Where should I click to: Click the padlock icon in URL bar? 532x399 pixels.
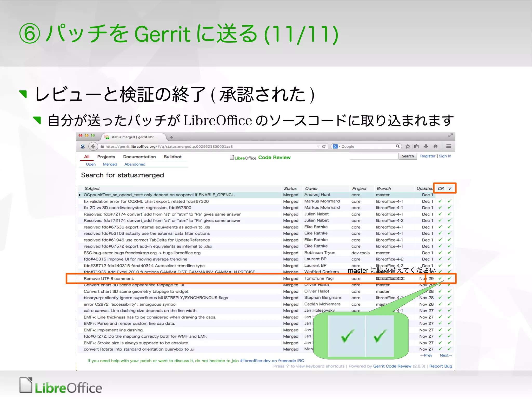click(102, 147)
